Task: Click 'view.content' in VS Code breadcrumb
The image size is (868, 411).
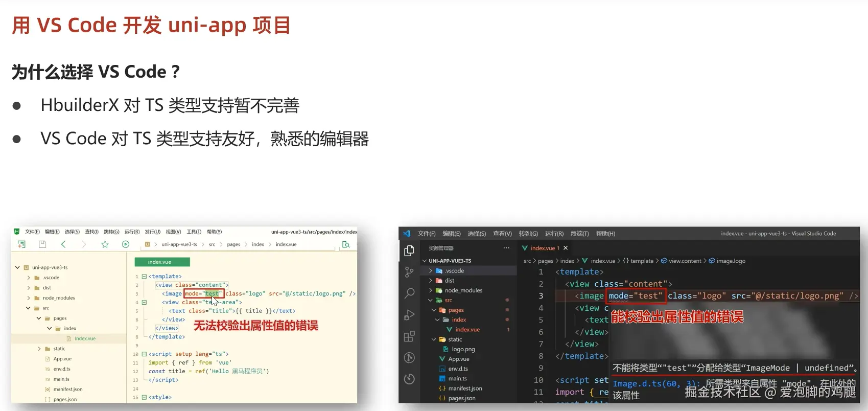Action: (685, 261)
